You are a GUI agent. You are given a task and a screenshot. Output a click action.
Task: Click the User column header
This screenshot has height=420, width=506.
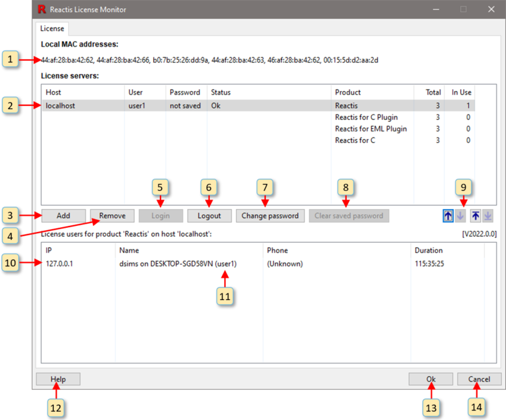pyautogui.click(x=145, y=92)
